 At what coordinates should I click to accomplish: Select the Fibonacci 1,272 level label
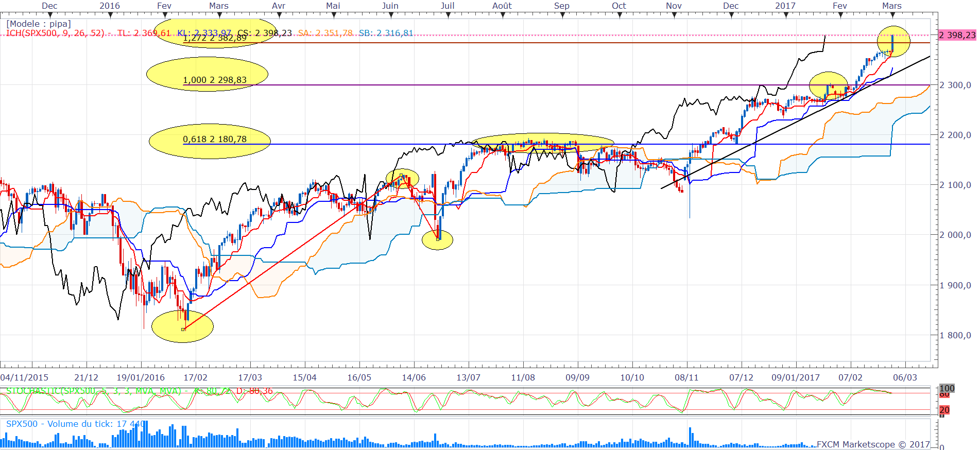(x=215, y=38)
